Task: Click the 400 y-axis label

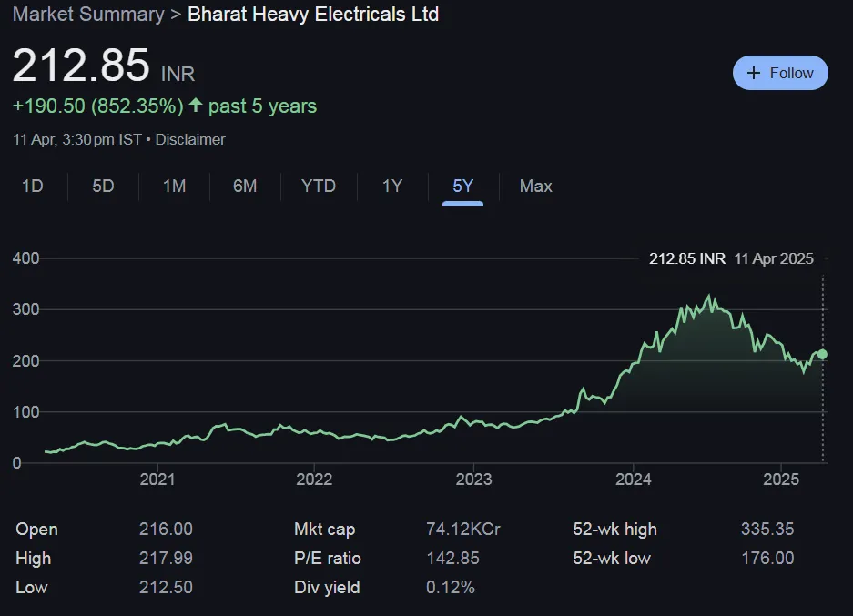Action: (26, 258)
